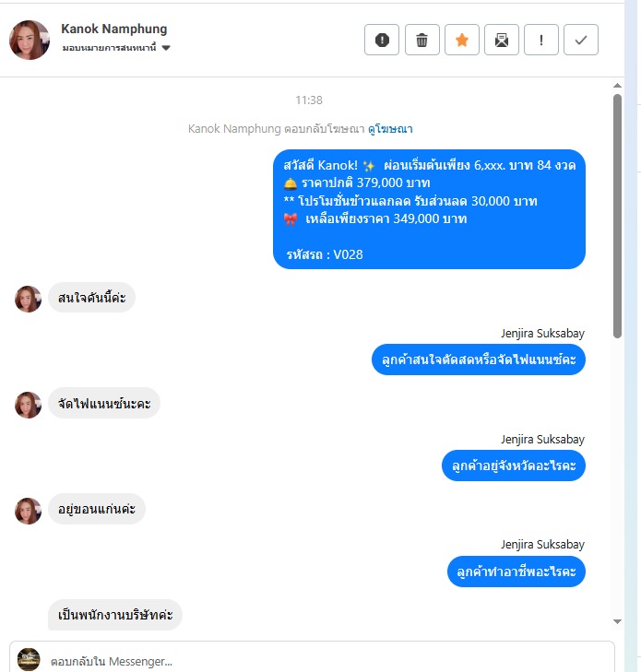Mark conversation as spam with exclamation circle icon
The height and width of the screenshot is (672, 641).
(382, 40)
